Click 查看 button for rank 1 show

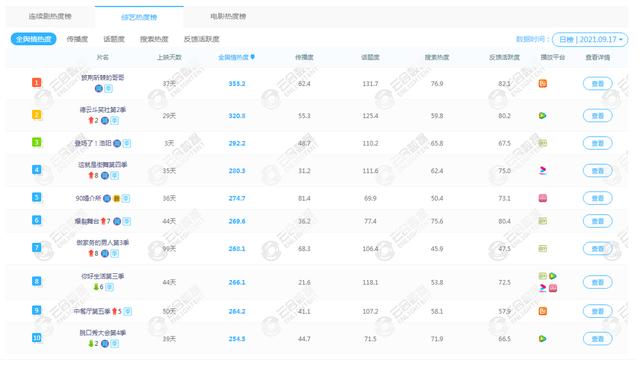pos(598,84)
